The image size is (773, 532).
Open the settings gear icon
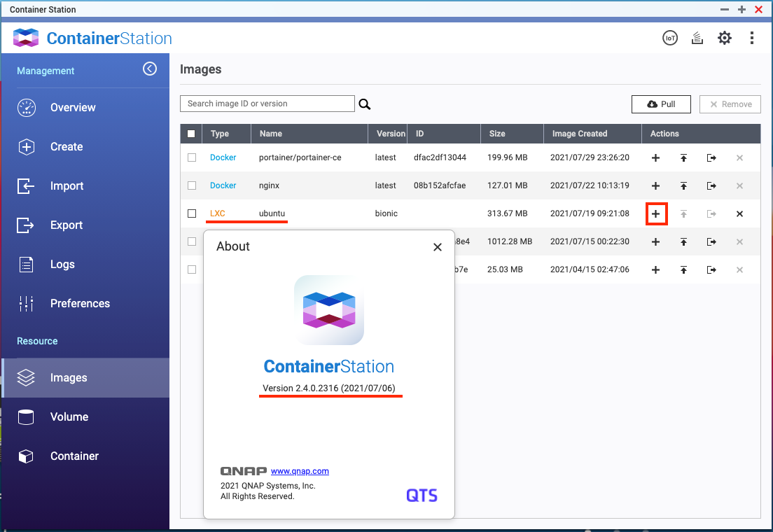tap(724, 38)
